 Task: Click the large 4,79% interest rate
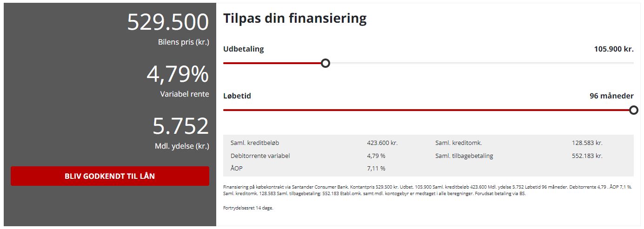[178, 74]
